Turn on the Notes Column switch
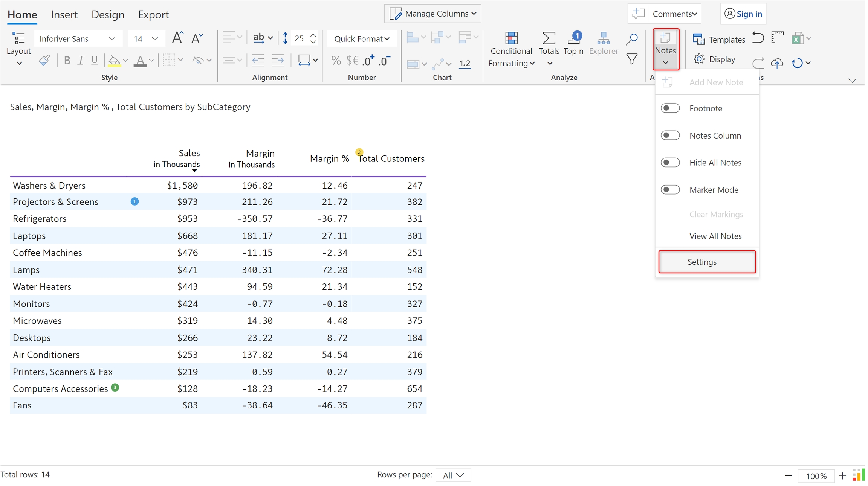 (x=670, y=136)
